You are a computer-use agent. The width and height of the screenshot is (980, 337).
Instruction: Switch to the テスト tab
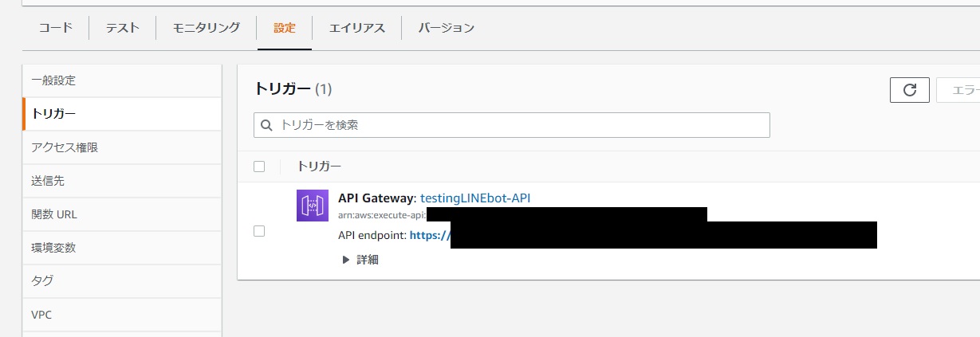coord(123,28)
